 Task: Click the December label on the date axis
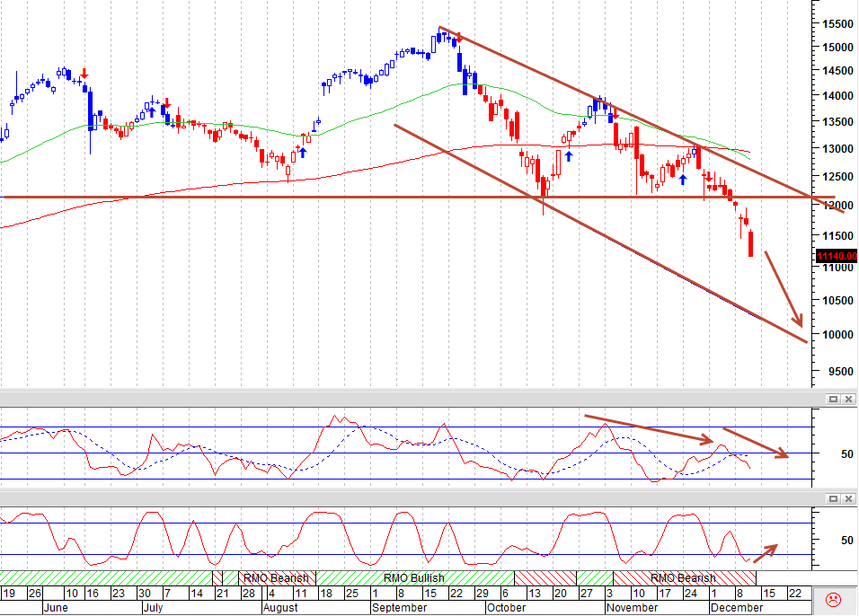coord(736,608)
